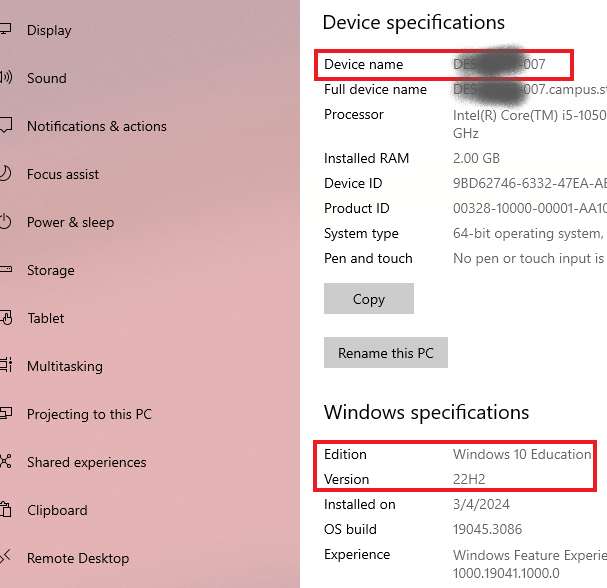Select Multitasking in the sidebar

(x=65, y=366)
